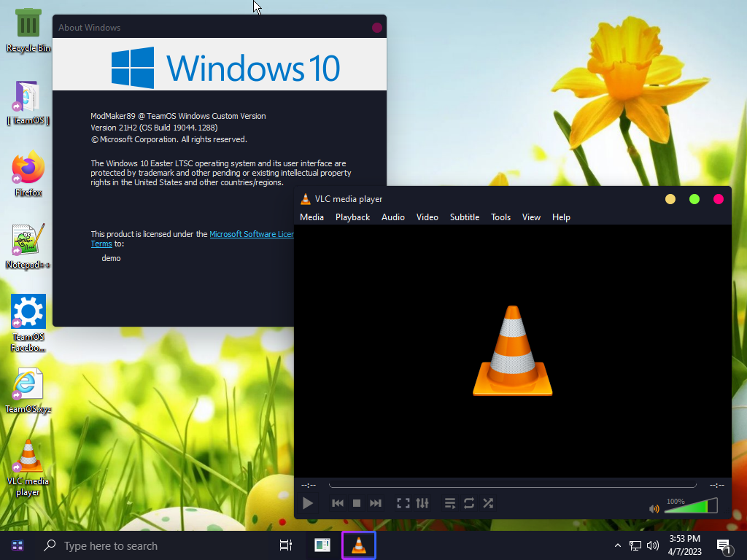Open the Video menu

pyautogui.click(x=427, y=217)
